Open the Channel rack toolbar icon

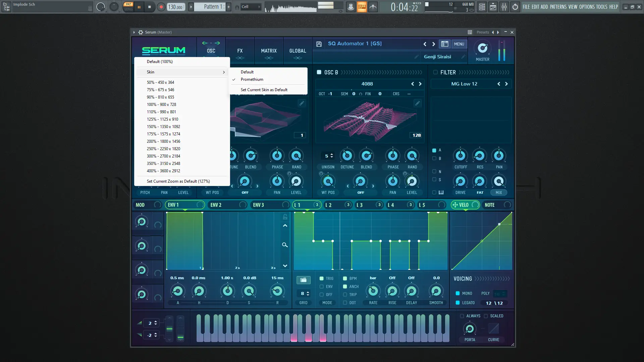point(482,7)
